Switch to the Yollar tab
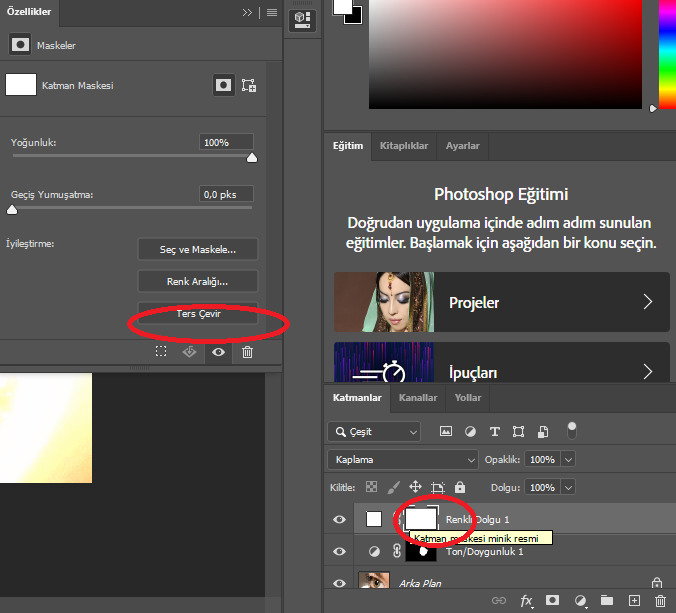Screen dimensions: 676x613 [468, 397]
